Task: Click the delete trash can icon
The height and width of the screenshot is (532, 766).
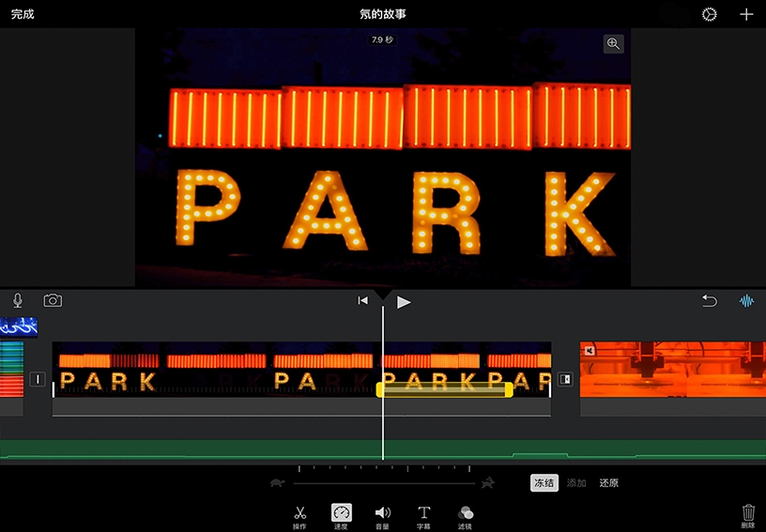Action: coord(748,513)
